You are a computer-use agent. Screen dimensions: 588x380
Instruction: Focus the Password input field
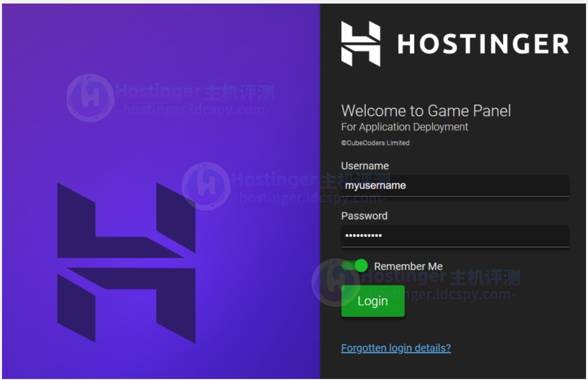coord(455,236)
